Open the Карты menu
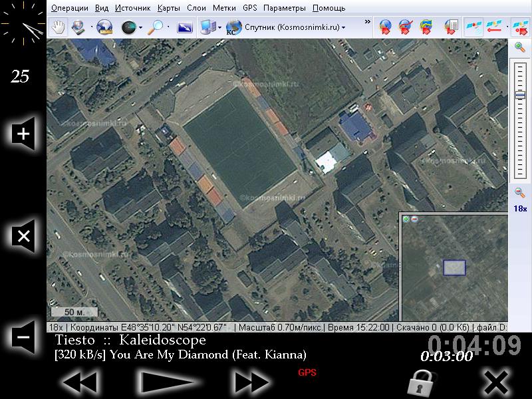The image size is (532, 399). coord(169,9)
